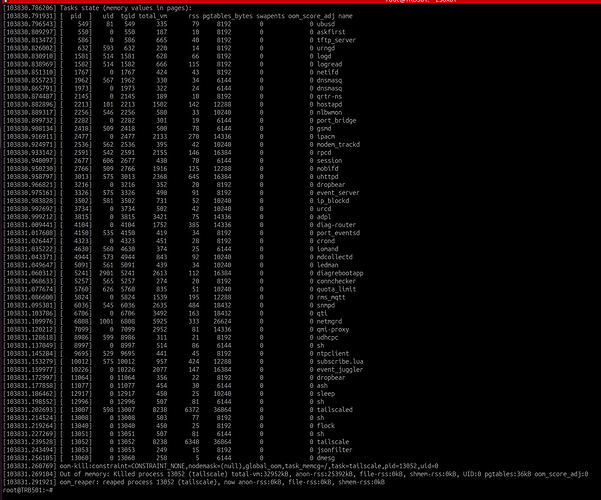Click the process name 'uhttpd'

tap(327, 177)
